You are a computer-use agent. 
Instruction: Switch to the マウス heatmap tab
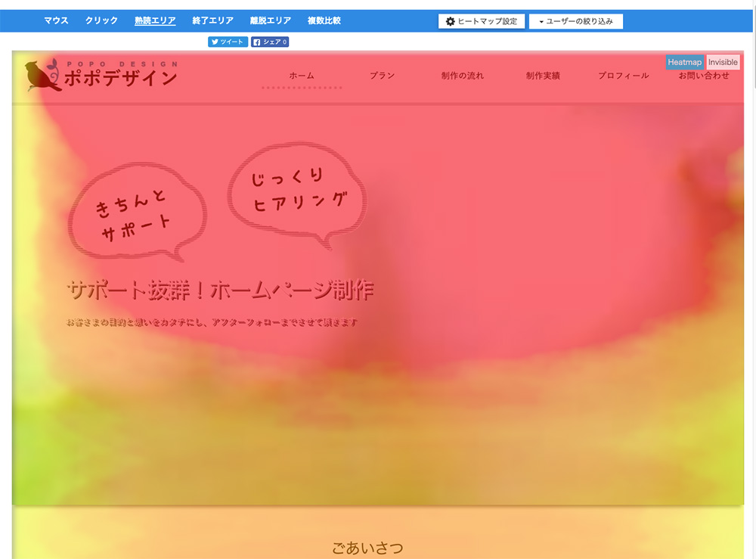coord(56,20)
